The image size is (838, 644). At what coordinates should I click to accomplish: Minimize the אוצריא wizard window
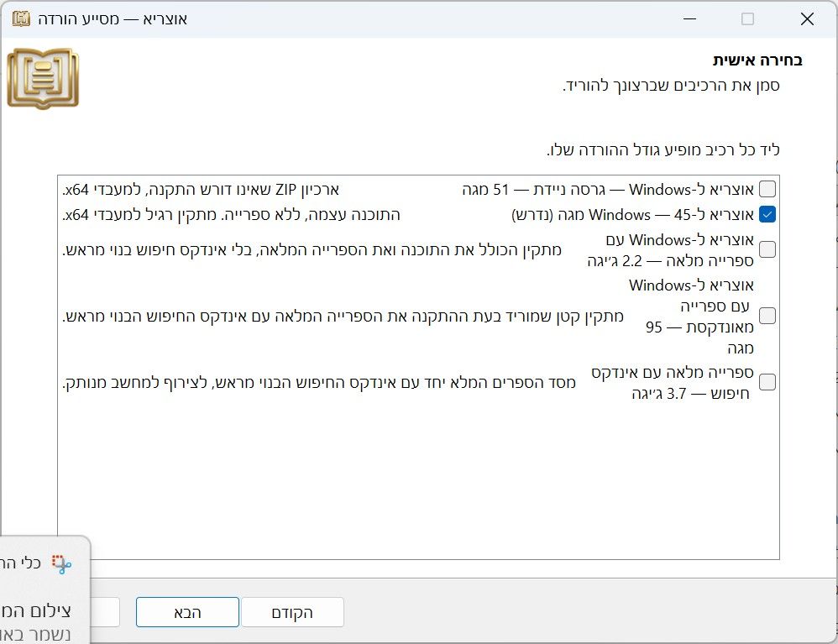pos(690,19)
